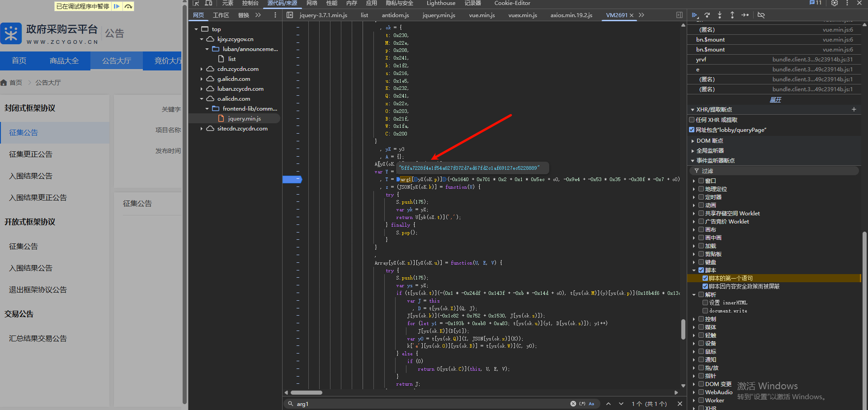Screen dimensions: 868x410
Task: Collapse the o.alicdn.com tree node
Action: point(202,99)
